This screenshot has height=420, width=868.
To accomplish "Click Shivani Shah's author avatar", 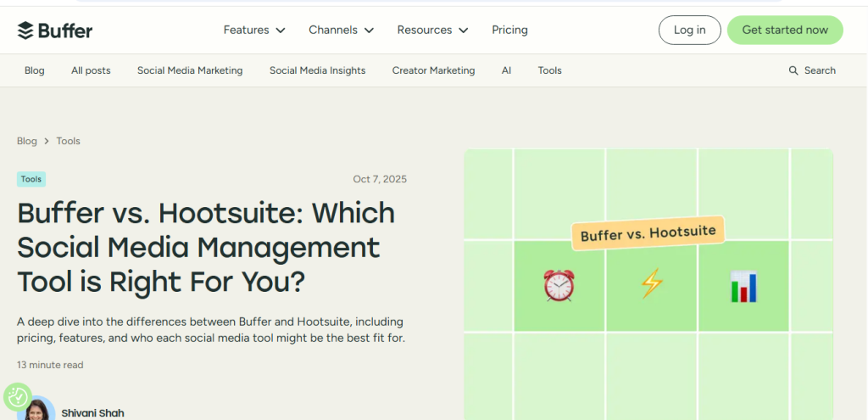I will coord(39,410).
